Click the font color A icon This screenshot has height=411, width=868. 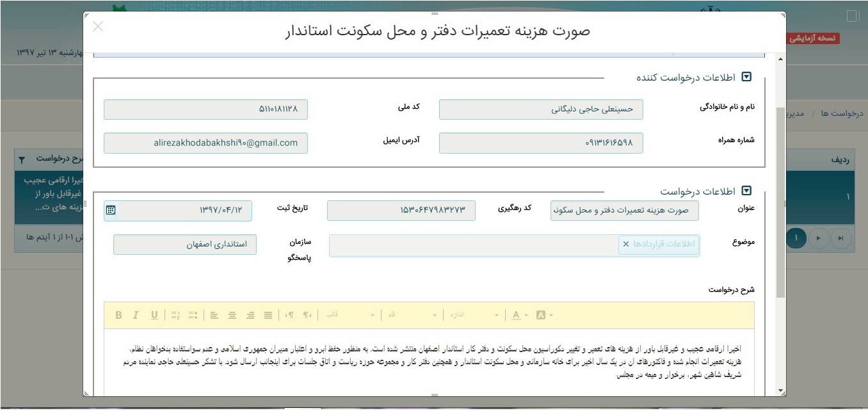(x=517, y=315)
